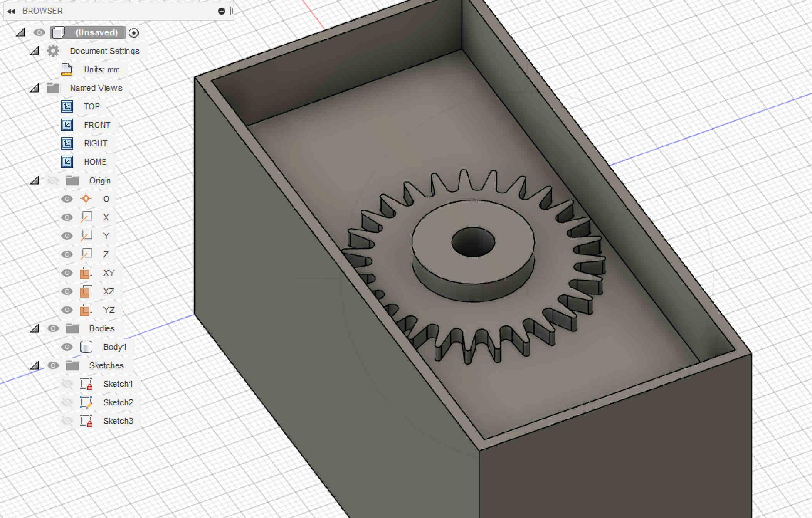Click the Units: mm ruler icon
812x518 pixels.
(67, 69)
